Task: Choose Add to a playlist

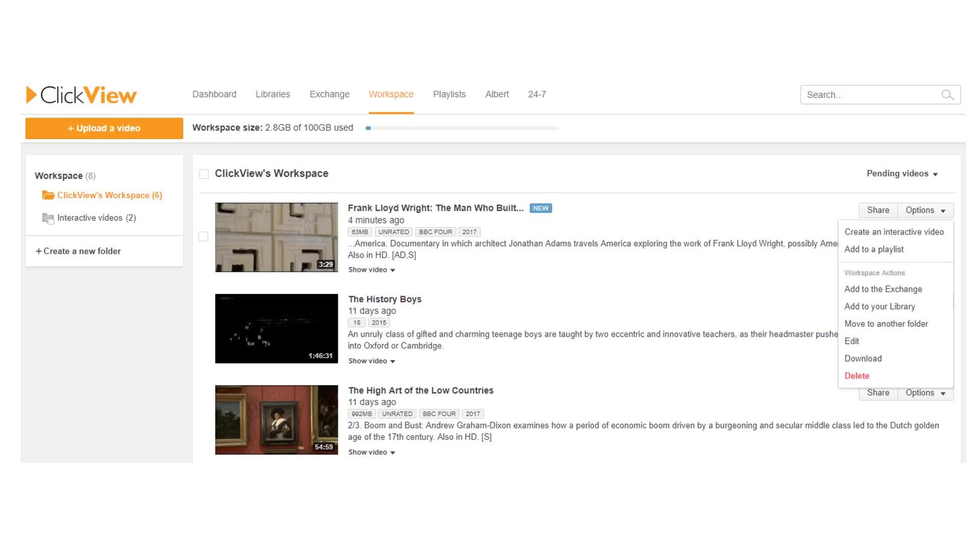Action: (x=874, y=249)
